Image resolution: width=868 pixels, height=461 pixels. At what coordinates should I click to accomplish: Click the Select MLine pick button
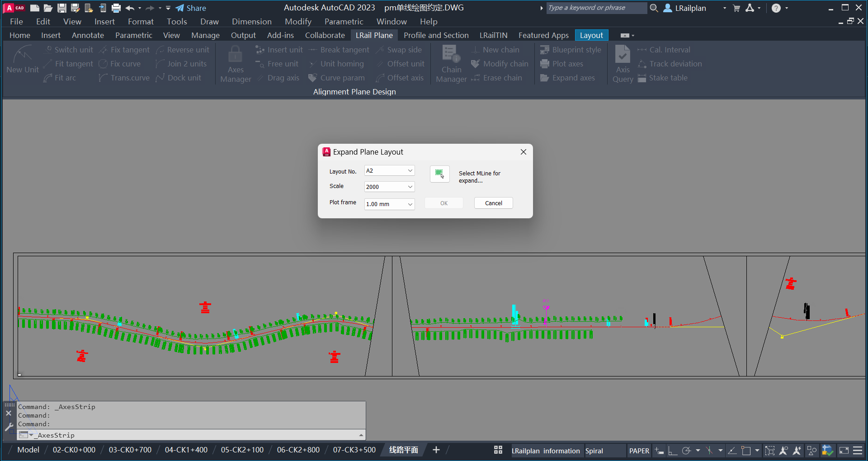tap(439, 174)
